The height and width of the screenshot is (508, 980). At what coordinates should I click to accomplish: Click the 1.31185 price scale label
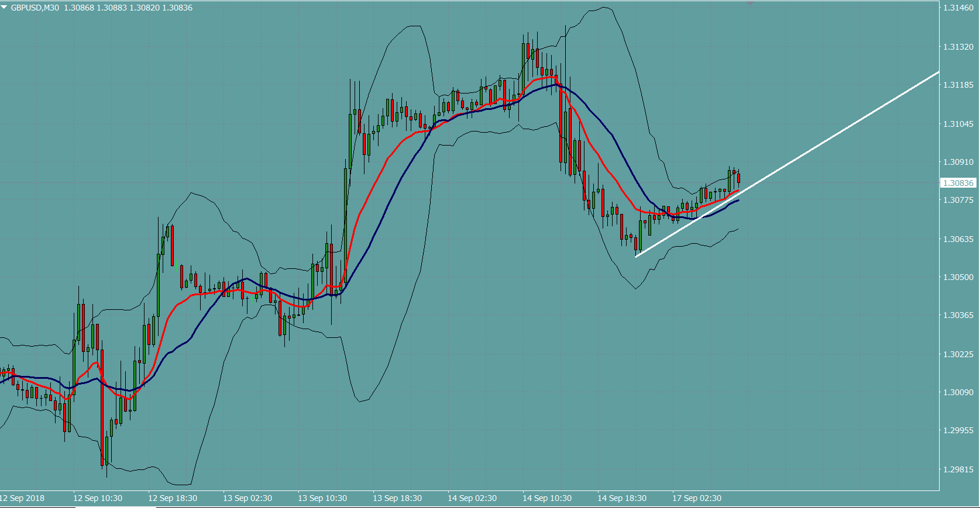pyautogui.click(x=958, y=85)
